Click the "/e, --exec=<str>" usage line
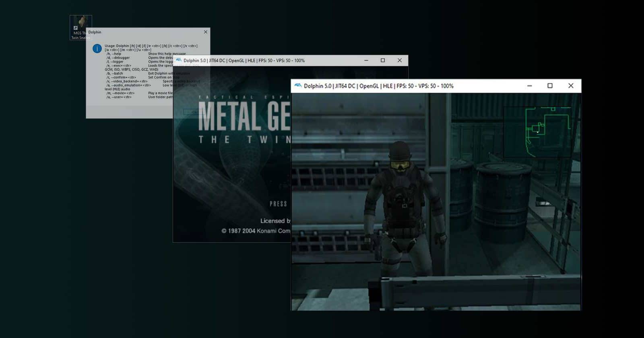644x338 pixels. (119, 66)
